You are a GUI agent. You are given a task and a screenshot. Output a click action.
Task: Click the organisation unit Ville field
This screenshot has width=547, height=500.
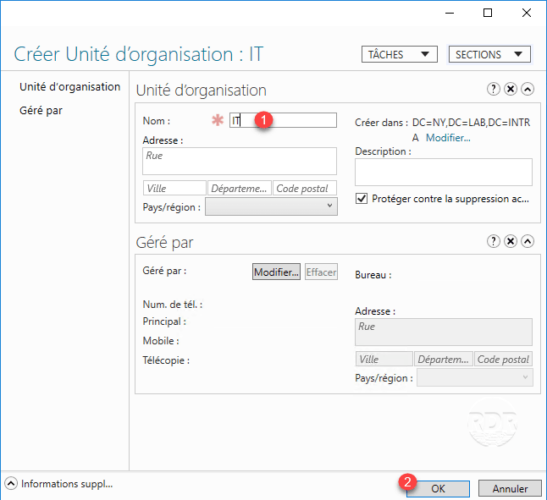click(174, 188)
